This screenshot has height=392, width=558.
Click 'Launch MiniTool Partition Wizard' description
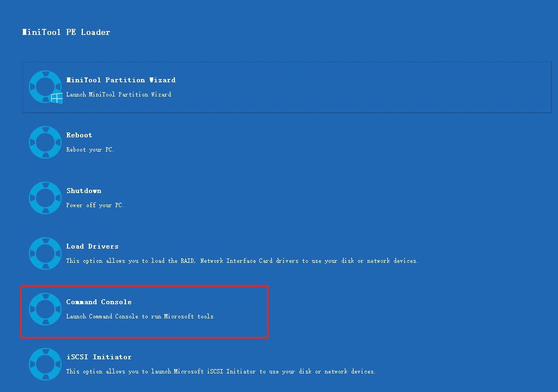(x=118, y=94)
